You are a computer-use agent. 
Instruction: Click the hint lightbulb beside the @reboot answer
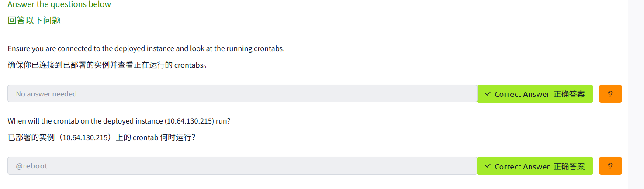click(x=610, y=165)
